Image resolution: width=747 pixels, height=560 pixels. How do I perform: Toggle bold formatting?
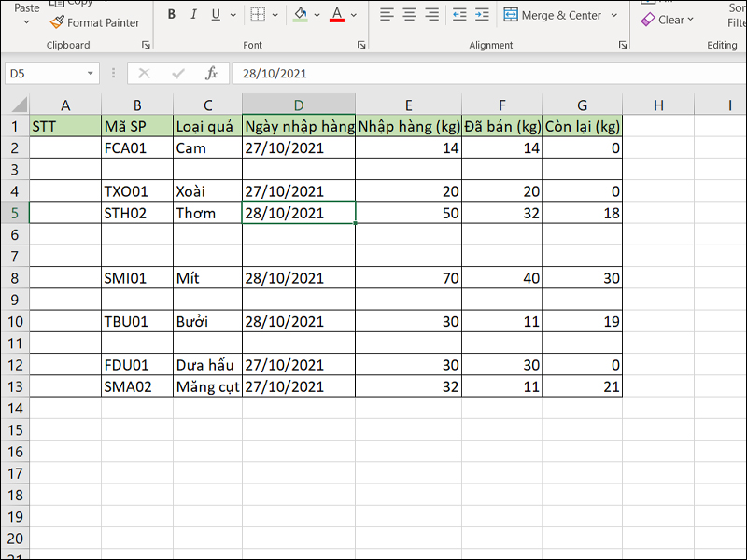tap(172, 15)
